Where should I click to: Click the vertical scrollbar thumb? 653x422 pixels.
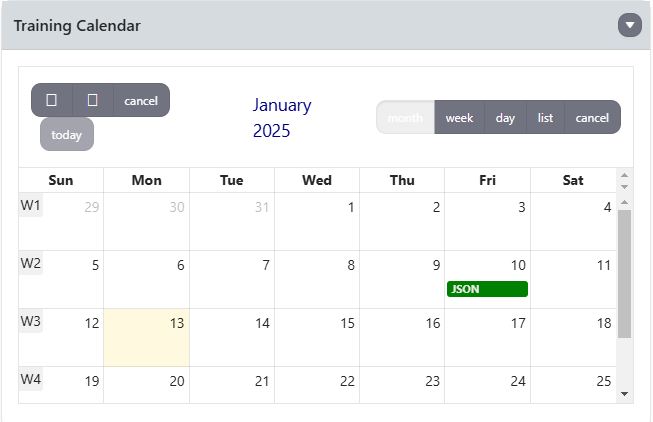coord(625,270)
